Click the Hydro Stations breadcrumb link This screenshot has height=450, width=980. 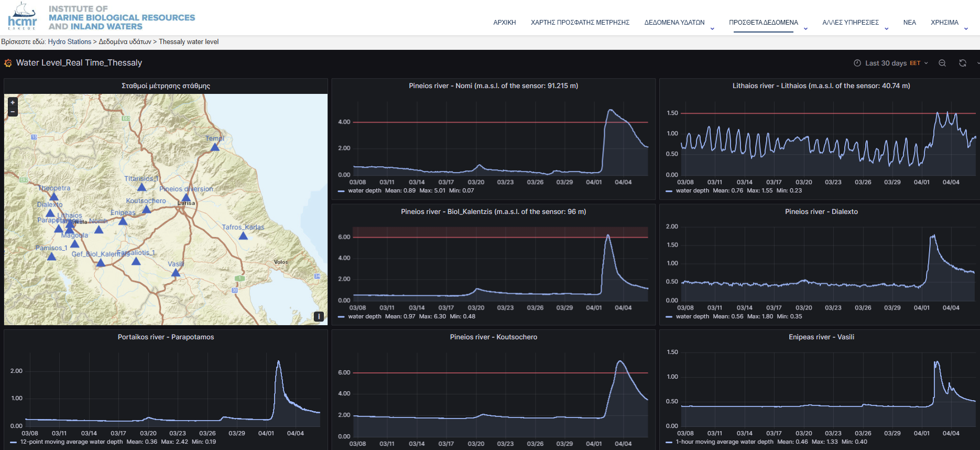pyautogui.click(x=69, y=42)
